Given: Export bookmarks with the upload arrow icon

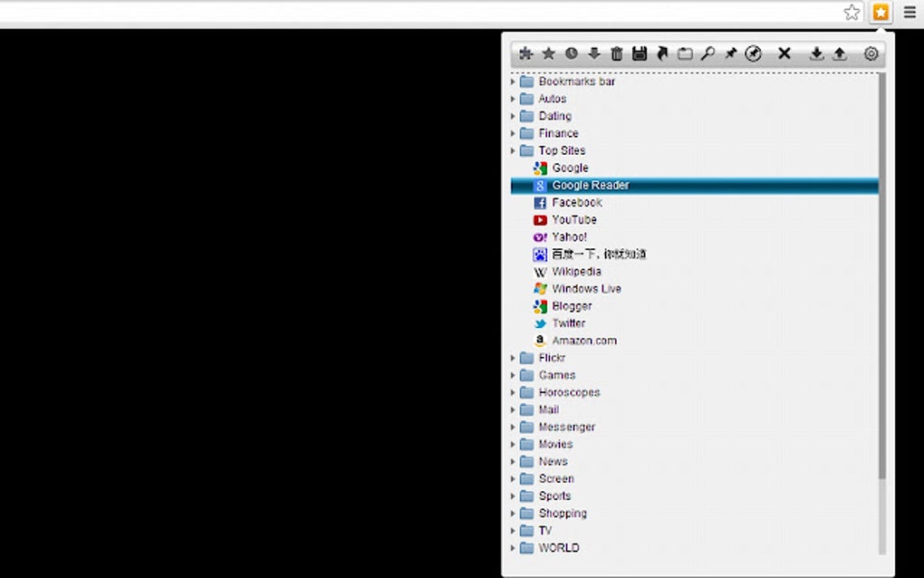Looking at the screenshot, I should [839, 53].
